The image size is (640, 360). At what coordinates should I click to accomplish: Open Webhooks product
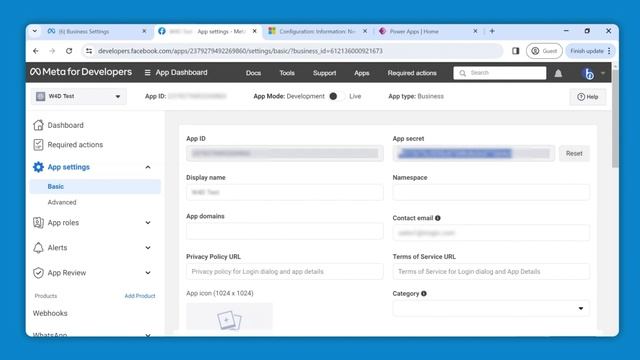click(50, 313)
